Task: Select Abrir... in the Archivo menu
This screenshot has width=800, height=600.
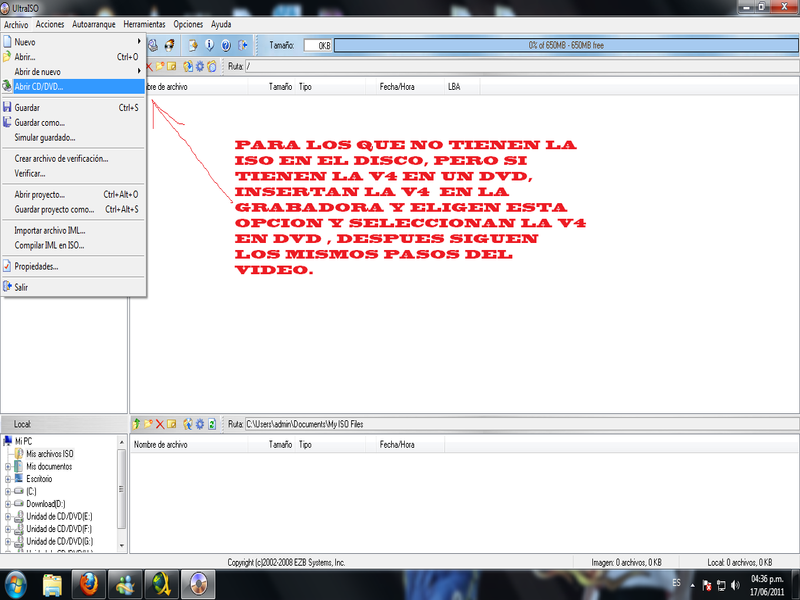Action: [x=73, y=57]
